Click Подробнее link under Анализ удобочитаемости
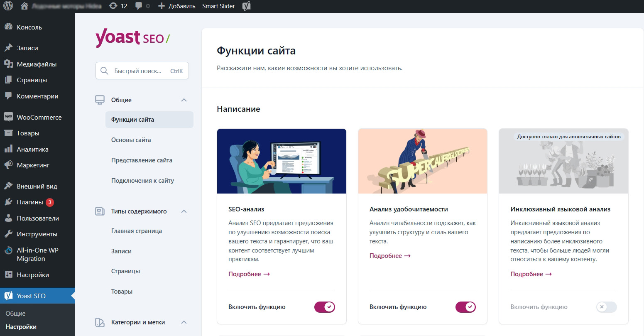The width and height of the screenshot is (644, 336). pyautogui.click(x=390, y=256)
